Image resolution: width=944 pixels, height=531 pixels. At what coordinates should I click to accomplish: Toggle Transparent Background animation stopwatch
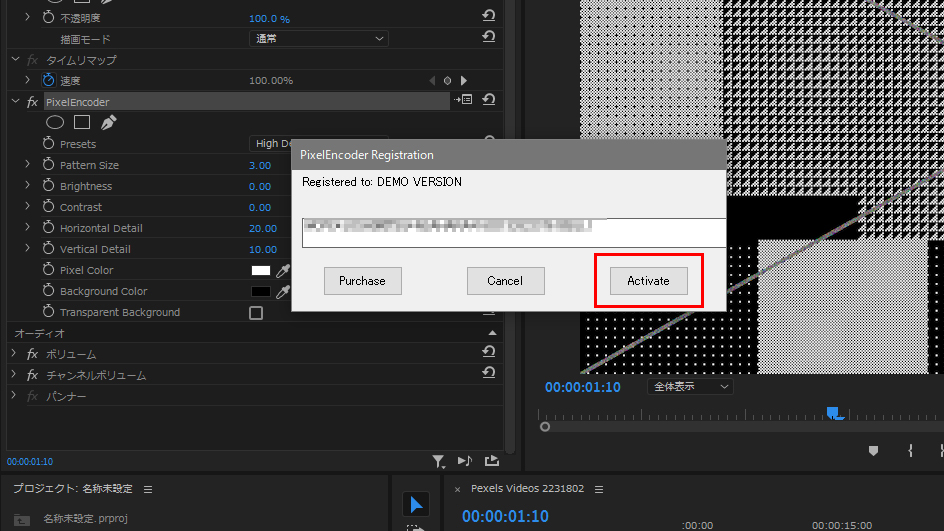point(48,312)
